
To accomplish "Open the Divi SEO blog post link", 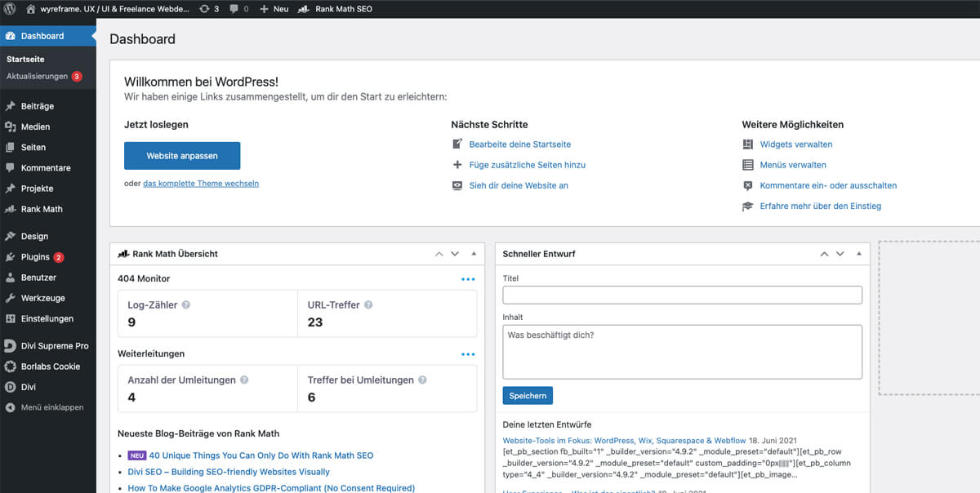I will 229,472.
